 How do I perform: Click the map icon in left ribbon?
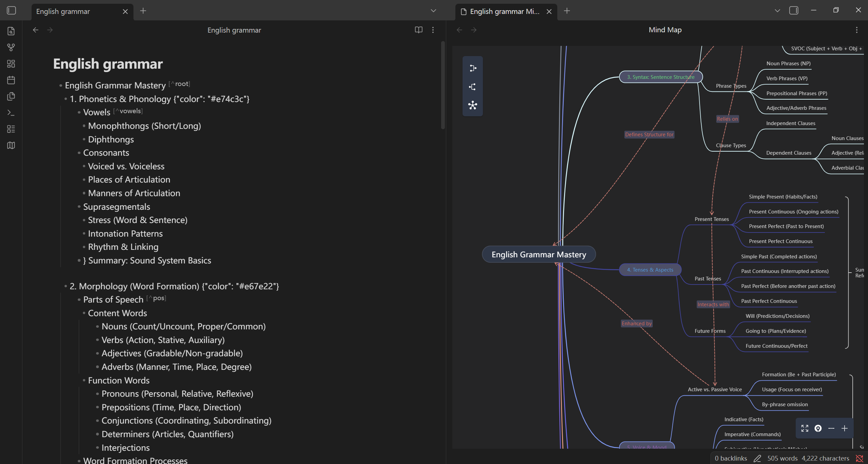pos(11,145)
